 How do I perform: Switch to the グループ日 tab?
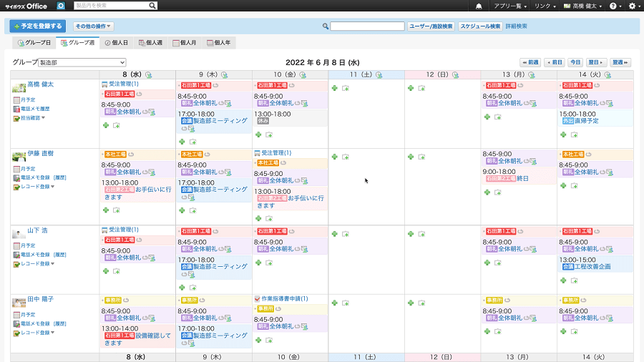pyautogui.click(x=34, y=43)
